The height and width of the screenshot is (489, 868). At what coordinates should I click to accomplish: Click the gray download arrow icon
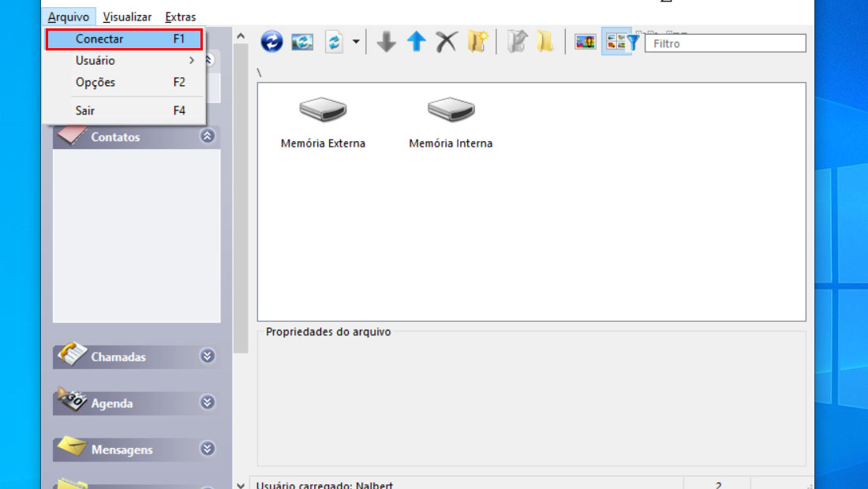click(x=387, y=42)
